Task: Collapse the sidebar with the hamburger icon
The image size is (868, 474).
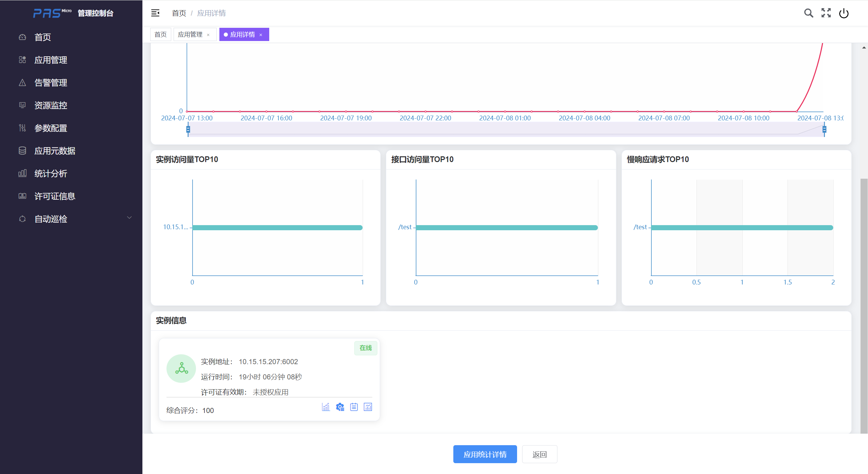Action: pos(155,13)
